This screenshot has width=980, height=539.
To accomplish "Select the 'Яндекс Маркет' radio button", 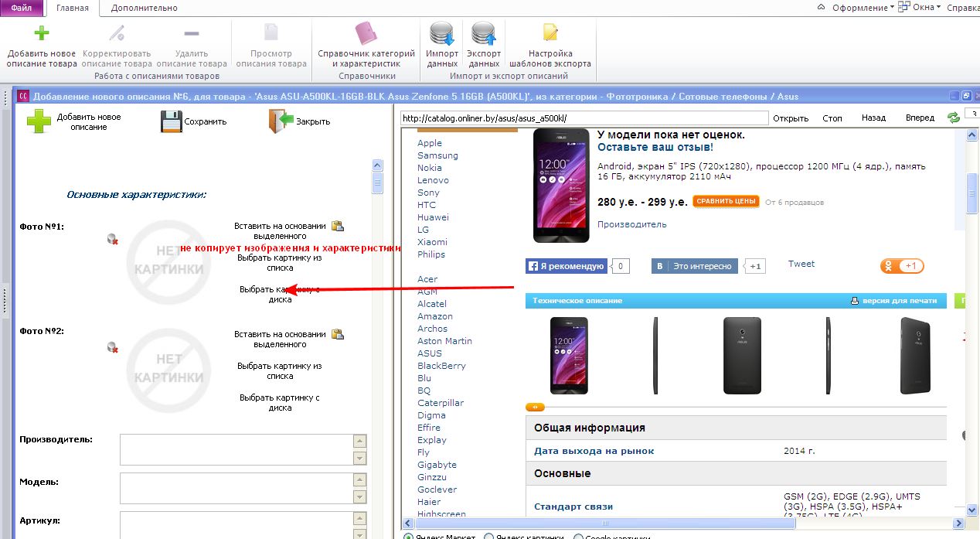I will pyautogui.click(x=410, y=537).
